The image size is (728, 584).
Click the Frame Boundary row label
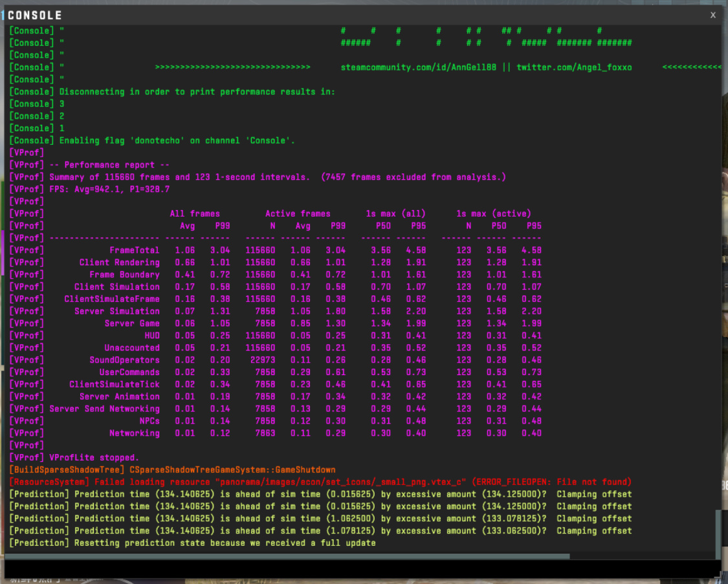click(x=124, y=275)
